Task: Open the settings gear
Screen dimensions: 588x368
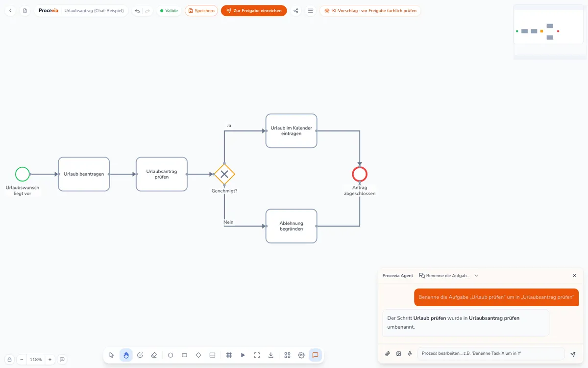Action: 301,355
